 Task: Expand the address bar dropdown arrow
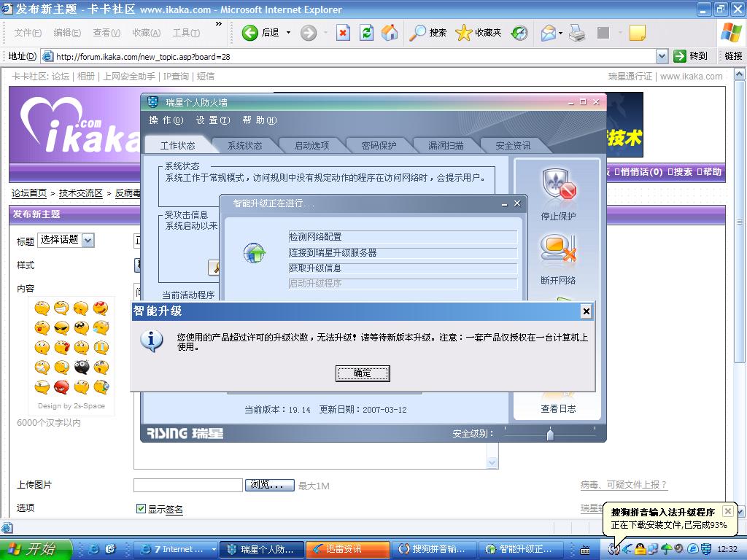662,56
